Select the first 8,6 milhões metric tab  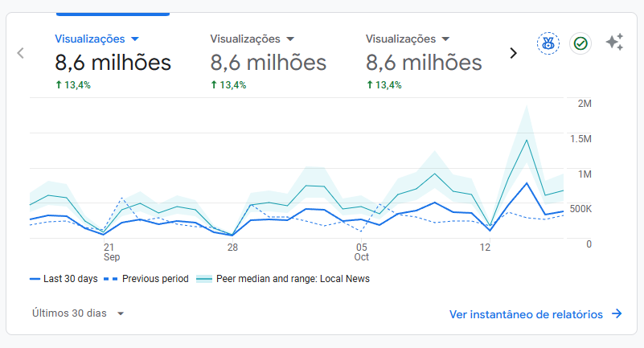click(x=113, y=62)
